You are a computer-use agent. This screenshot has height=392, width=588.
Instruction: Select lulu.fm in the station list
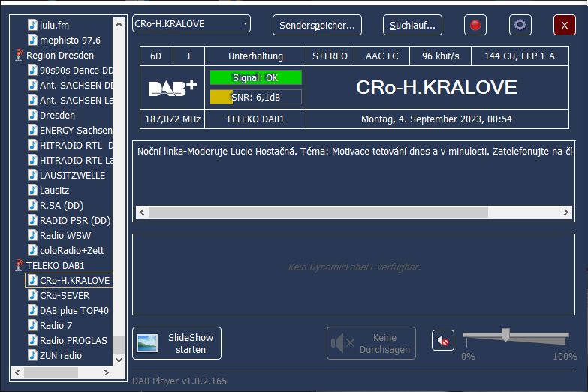click(x=54, y=25)
